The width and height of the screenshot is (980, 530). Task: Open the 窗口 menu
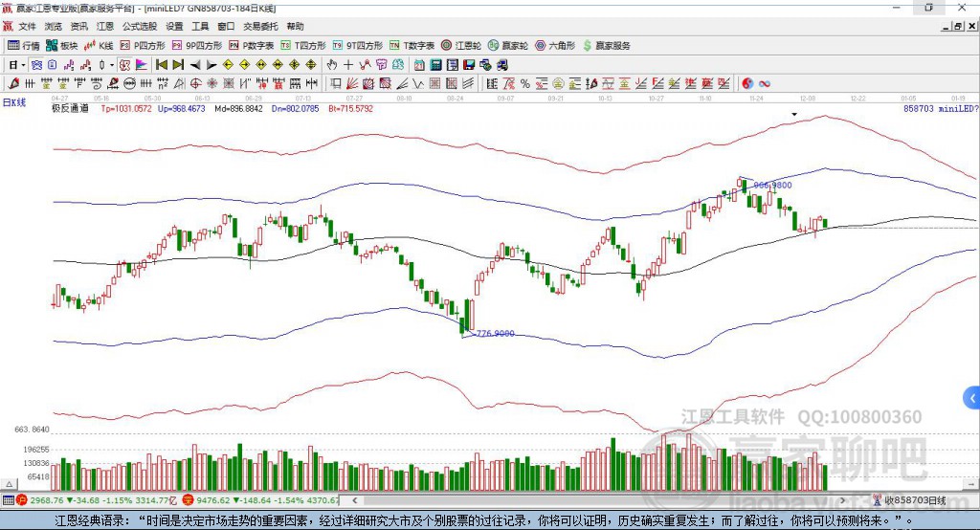coord(226,26)
